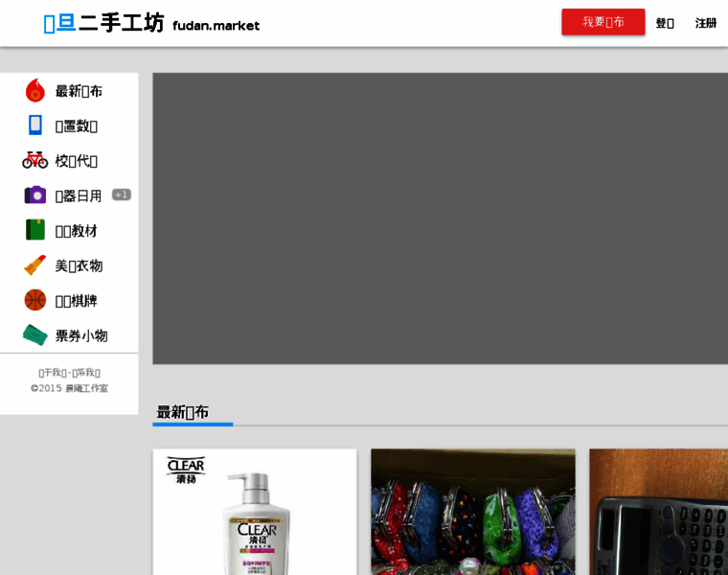The image size is (728, 575).
Task: Click the purple camera icon
Action: coord(35,195)
